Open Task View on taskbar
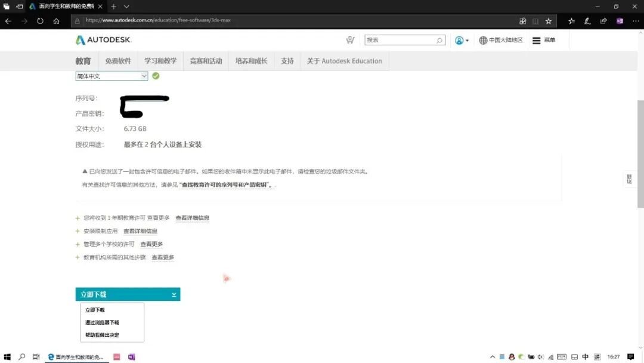 tap(36, 357)
